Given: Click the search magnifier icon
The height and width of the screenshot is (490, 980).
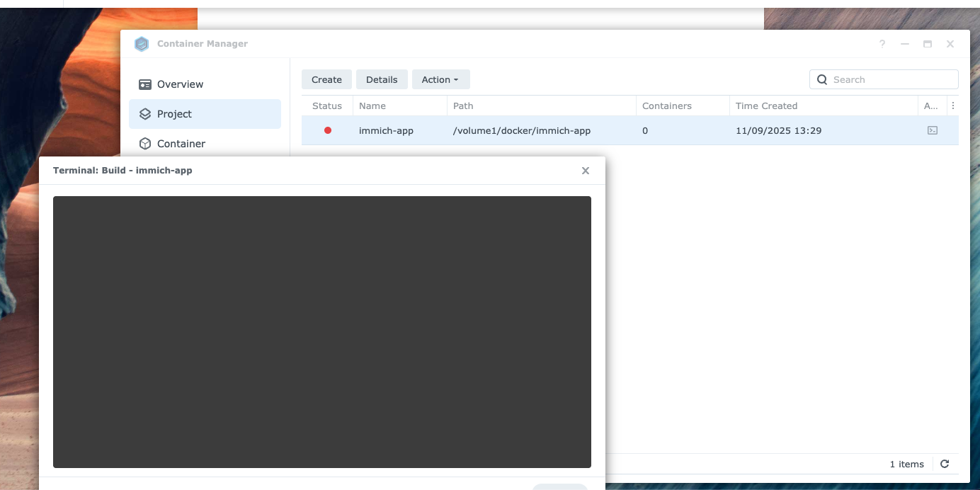Looking at the screenshot, I should 822,79.
